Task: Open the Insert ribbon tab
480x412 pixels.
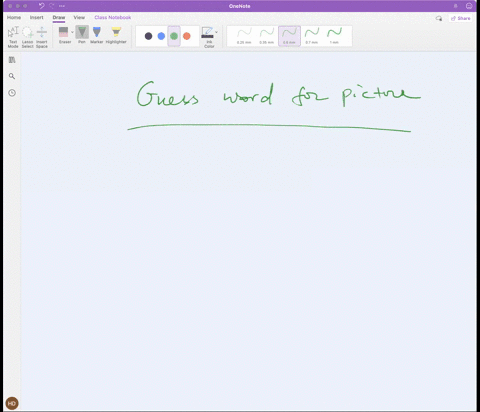Action: pyautogui.click(x=37, y=17)
